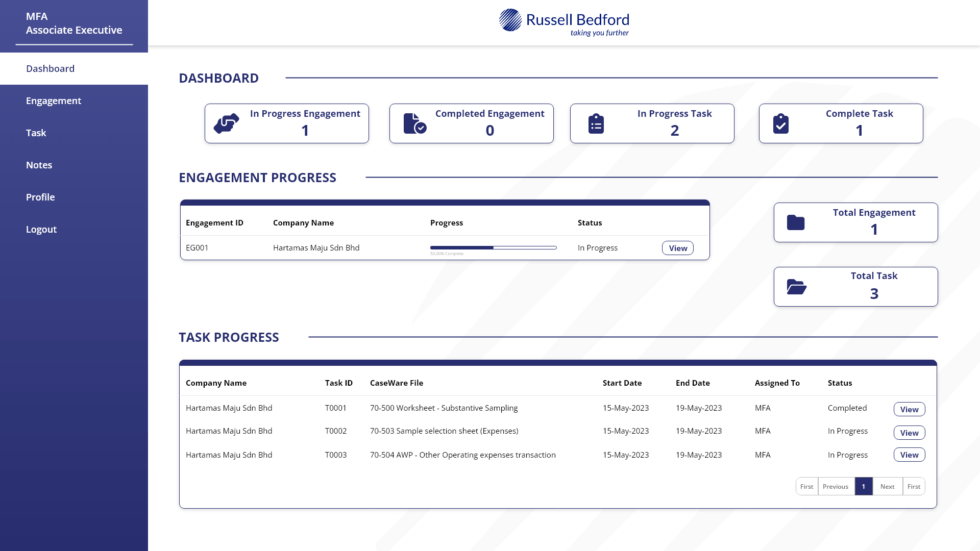Click the handshake In Progress Engagement icon
This screenshot has width=980, height=551.
point(226,123)
